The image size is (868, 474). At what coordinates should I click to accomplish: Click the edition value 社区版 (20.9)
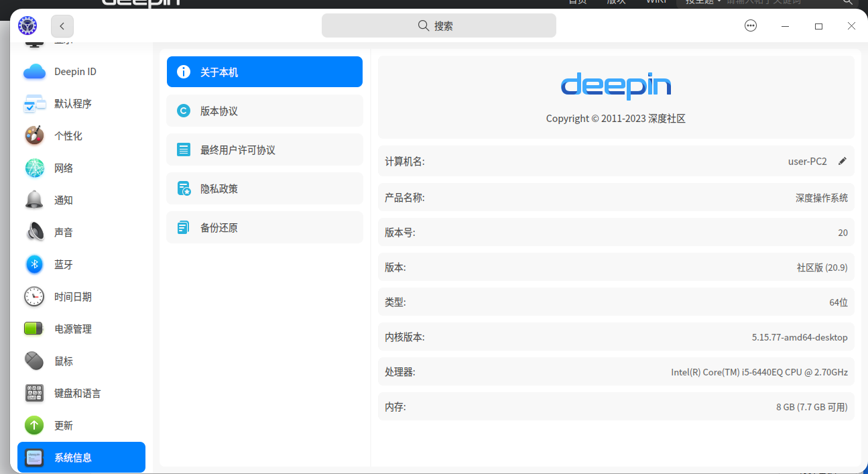822,268
